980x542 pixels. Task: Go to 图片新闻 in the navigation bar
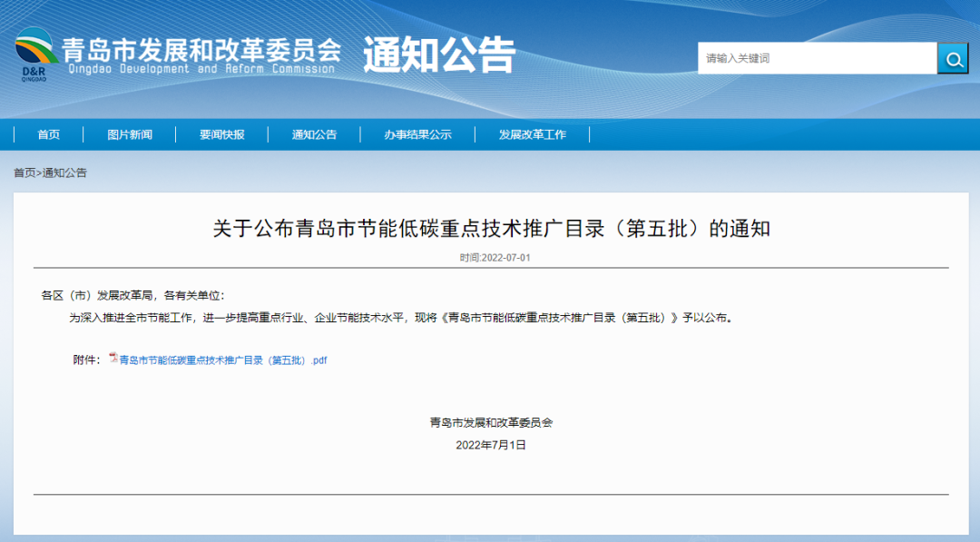point(130,134)
